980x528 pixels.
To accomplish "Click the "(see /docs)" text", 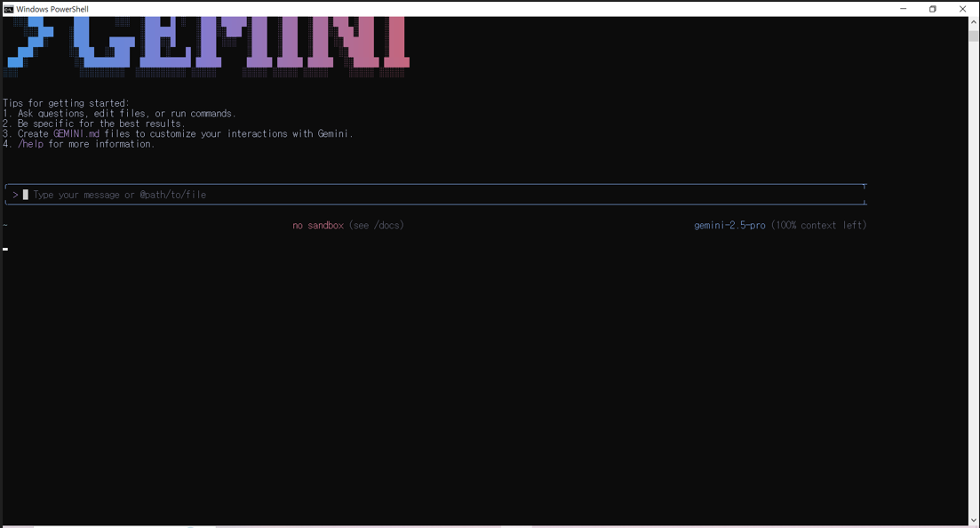I will (376, 225).
